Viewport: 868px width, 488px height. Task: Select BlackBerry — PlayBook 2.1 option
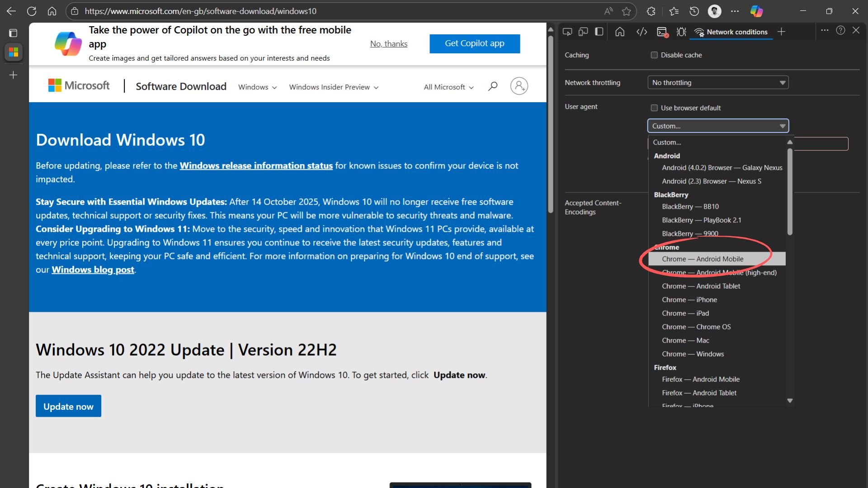pos(717,220)
